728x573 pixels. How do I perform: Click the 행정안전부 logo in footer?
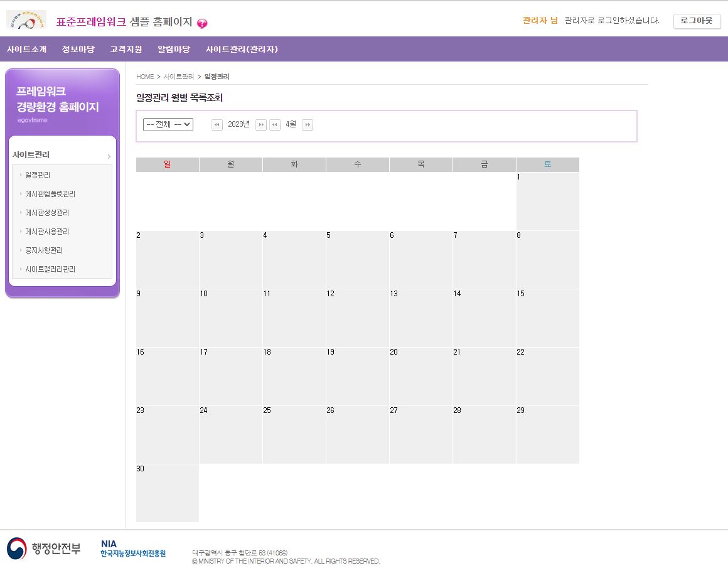point(44,549)
